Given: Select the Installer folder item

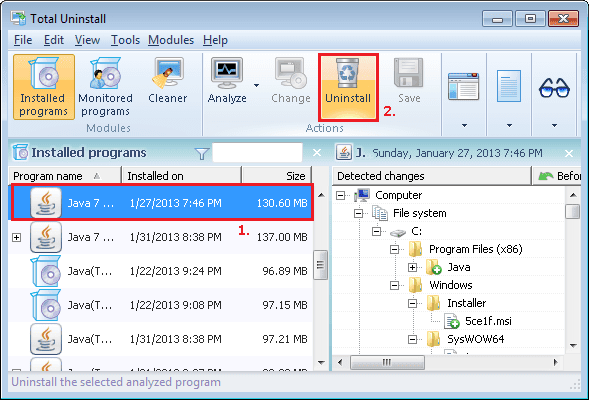Looking at the screenshot, I should pyautogui.click(x=467, y=303).
